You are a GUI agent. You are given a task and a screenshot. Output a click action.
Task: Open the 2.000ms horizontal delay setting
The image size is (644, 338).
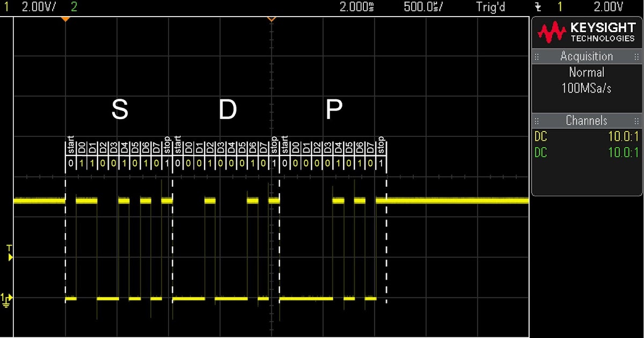click(356, 8)
